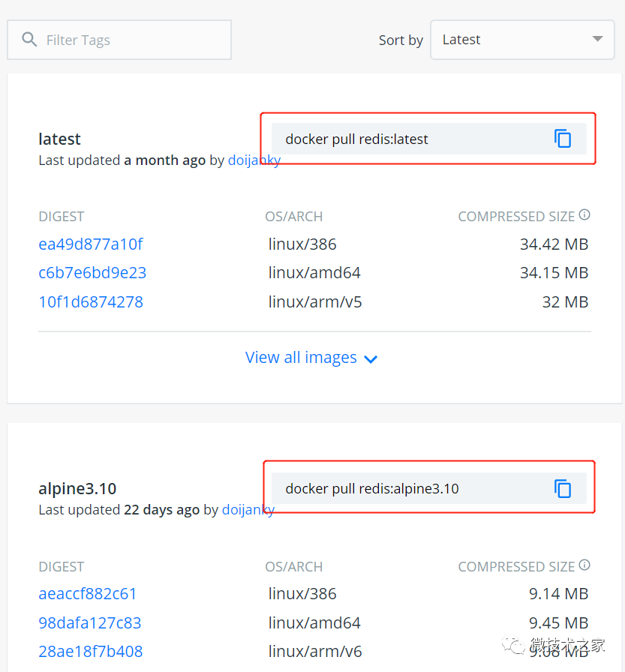The width and height of the screenshot is (625, 672).
Task: Visit doijanky profile under alpine3.10 tag
Action: coord(248,510)
